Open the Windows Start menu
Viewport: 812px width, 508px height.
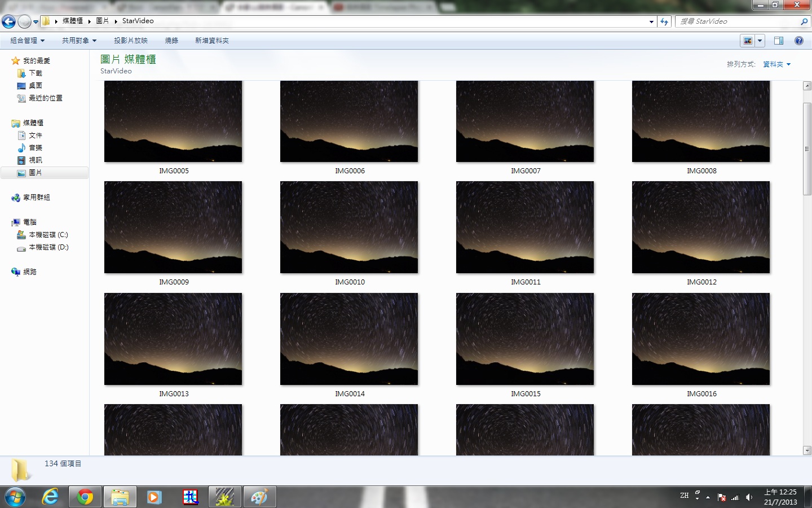pyautogui.click(x=15, y=497)
